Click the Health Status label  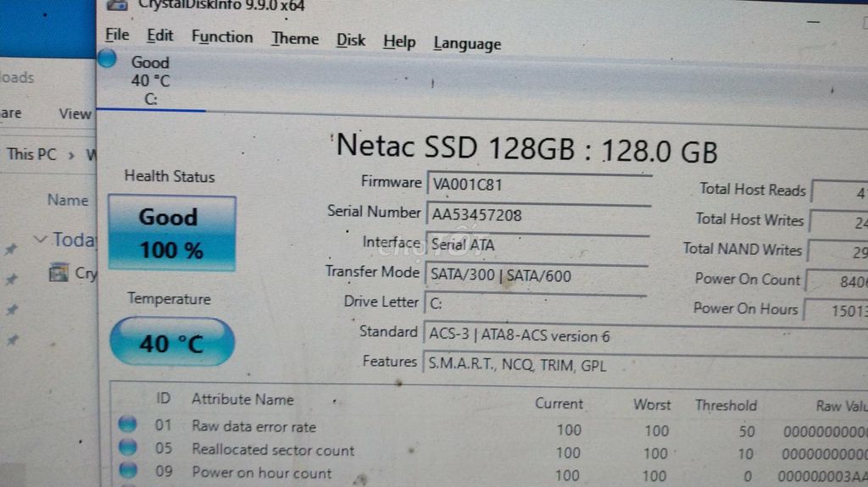point(170,176)
